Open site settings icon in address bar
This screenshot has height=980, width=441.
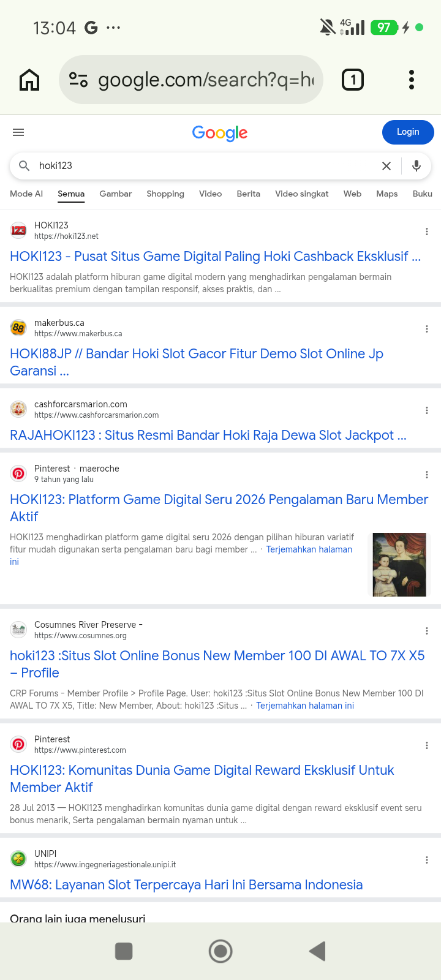click(x=78, y=80)
